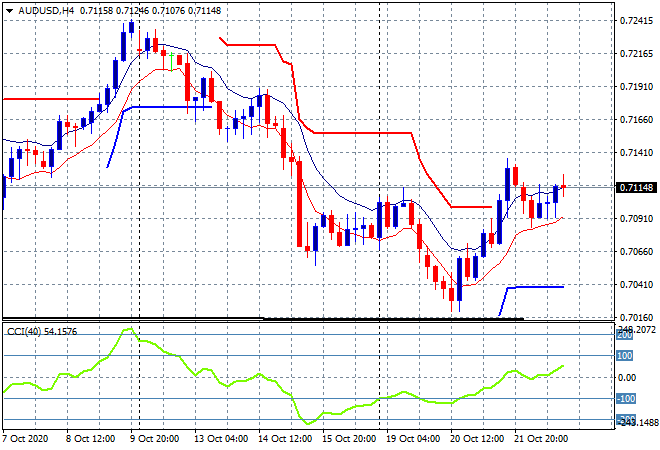The image size is (660, 450).
Task: Click the 0.72415 price axis label
Action: (x=636, y=21)
